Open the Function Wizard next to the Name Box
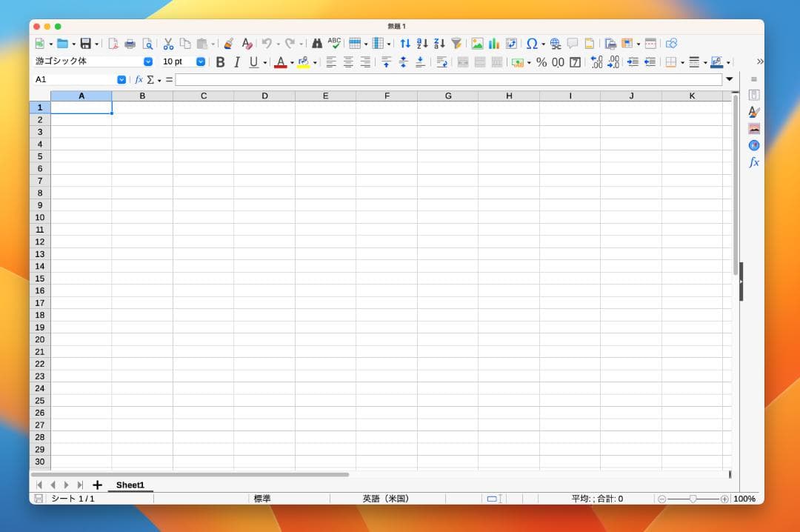 [138, 79]
